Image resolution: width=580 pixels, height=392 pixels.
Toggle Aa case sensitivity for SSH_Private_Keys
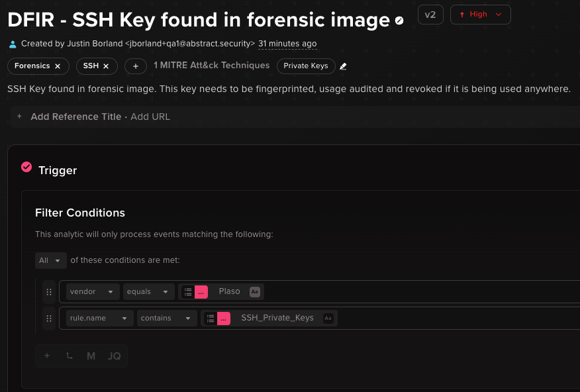click(x=328, y=318)
